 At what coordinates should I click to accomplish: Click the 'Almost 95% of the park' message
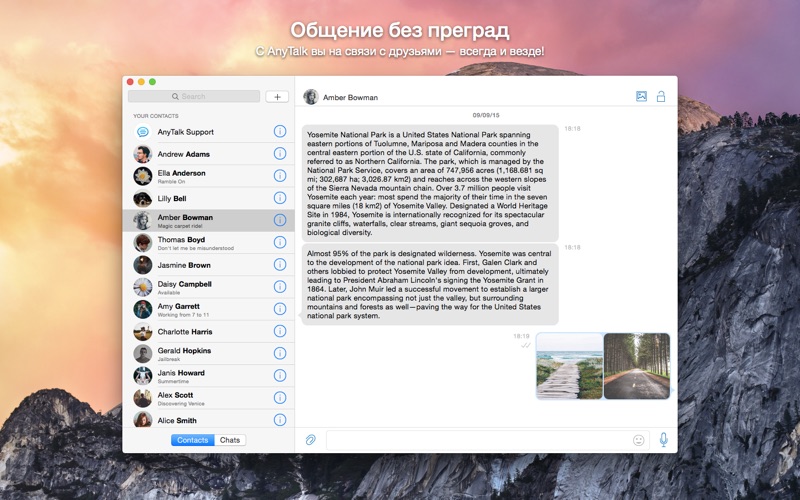[430, 284]
